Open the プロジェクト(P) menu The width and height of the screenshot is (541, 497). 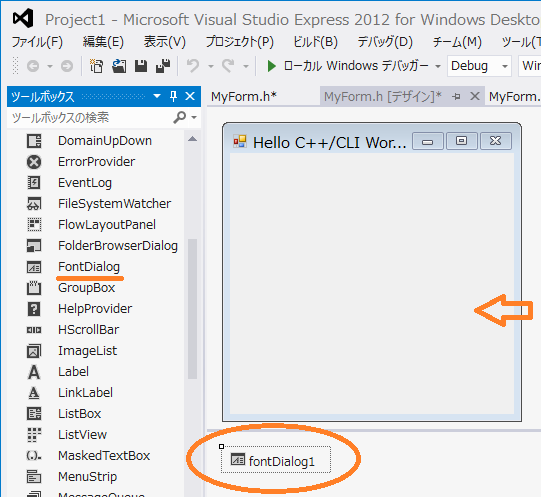pos(240,42)
